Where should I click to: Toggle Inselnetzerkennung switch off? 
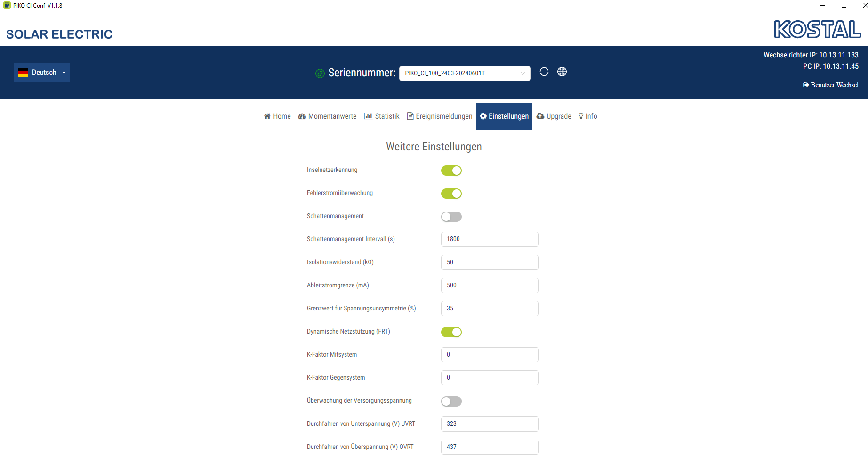tap(451, 171)
